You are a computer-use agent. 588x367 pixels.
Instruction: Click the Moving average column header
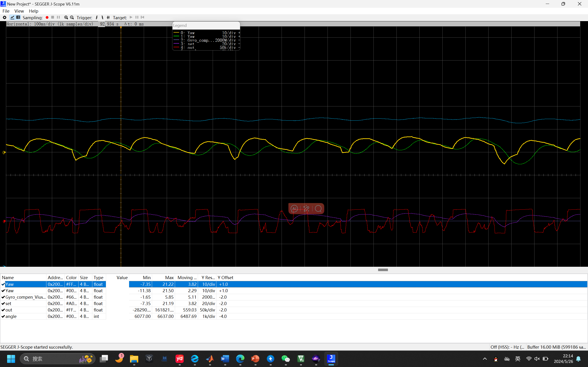[187, 278]
